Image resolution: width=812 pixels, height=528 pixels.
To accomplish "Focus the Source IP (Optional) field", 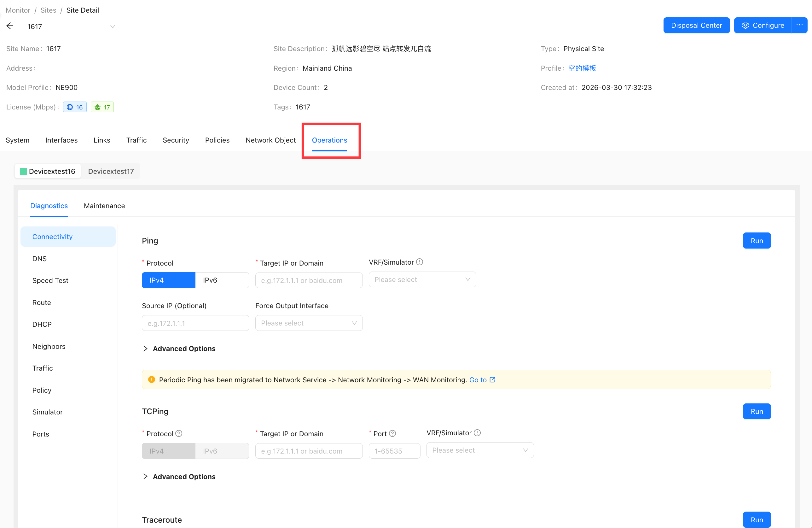I will [x=195, y=323].
